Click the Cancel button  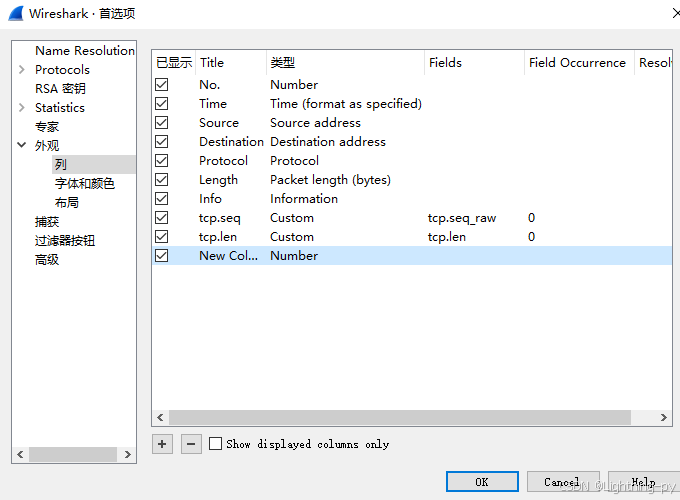[563, 482]
